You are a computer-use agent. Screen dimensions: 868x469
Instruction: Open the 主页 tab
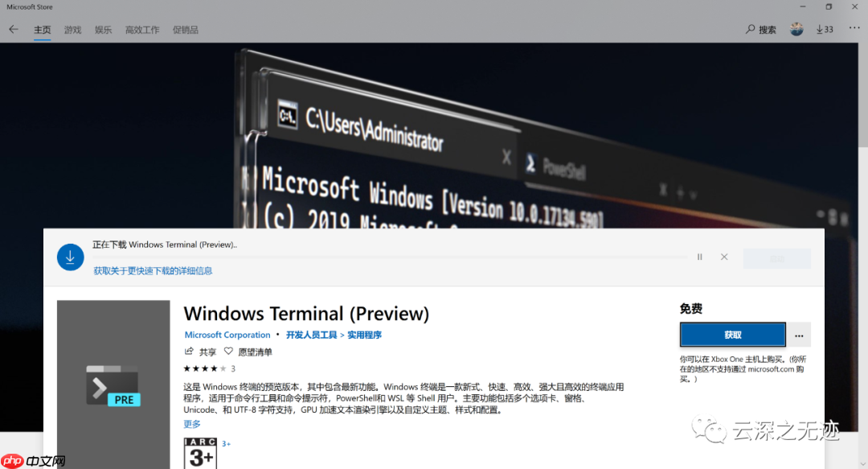(x=42, y=30)
